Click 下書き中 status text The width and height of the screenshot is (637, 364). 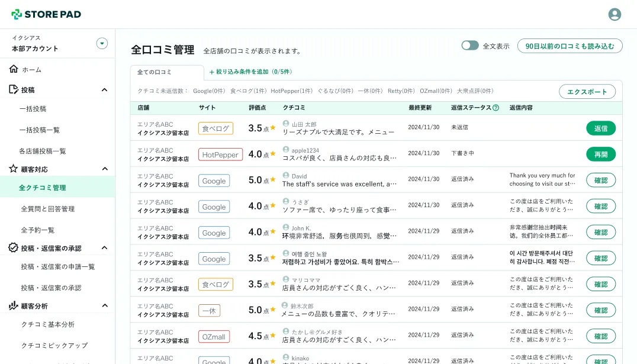coord(462,153)
